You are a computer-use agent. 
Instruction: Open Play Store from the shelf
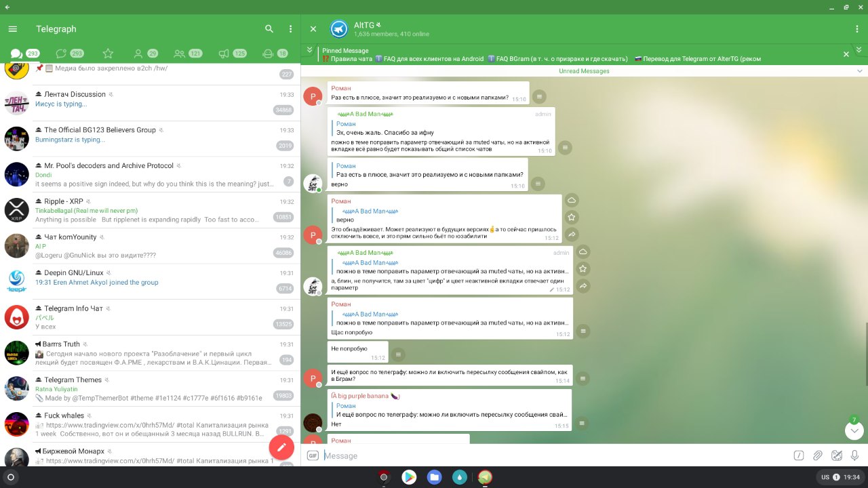pyautogui.click(x=409, y=477)
